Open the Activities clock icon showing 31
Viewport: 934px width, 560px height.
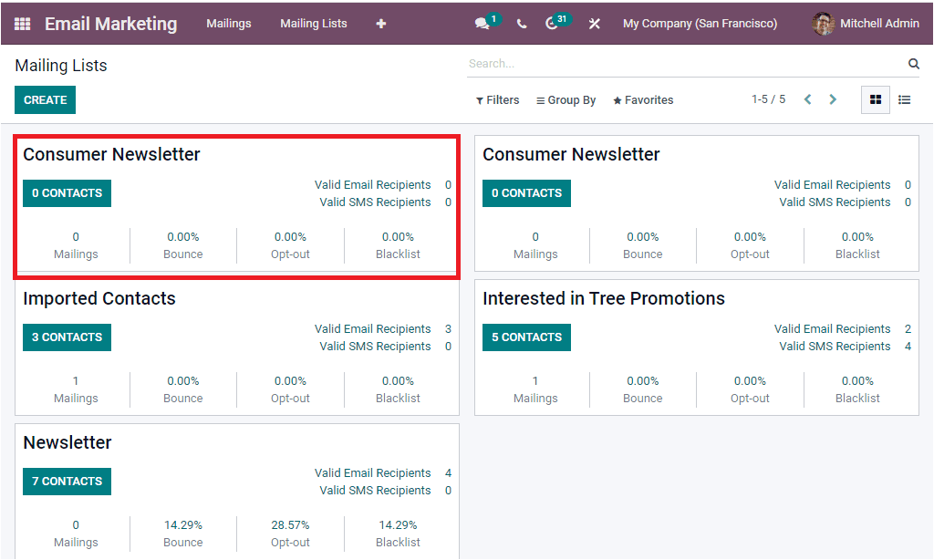point(554,23)
